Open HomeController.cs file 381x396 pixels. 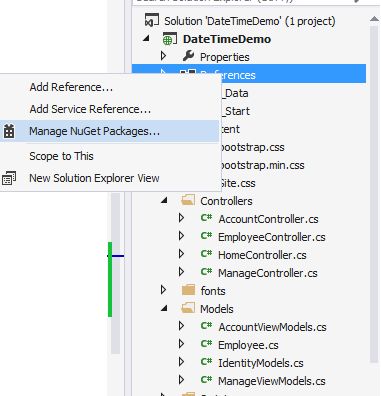(262, 255)
